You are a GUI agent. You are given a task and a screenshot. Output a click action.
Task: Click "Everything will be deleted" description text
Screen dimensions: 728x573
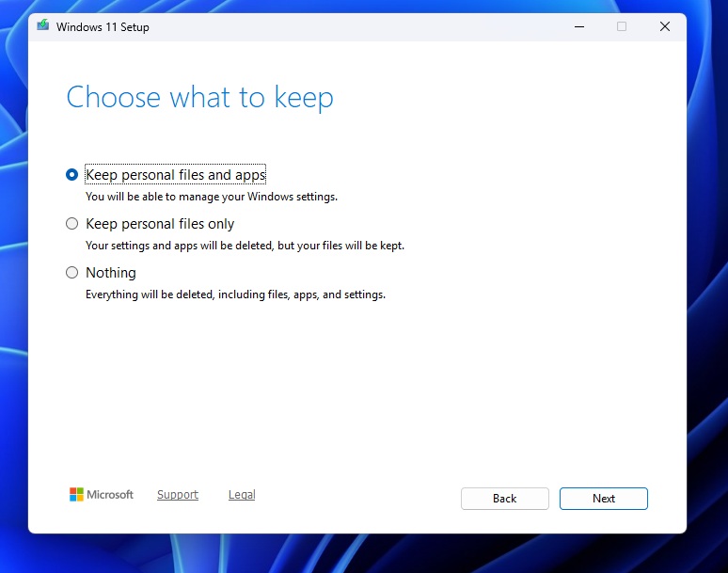[x=235, y=294]
